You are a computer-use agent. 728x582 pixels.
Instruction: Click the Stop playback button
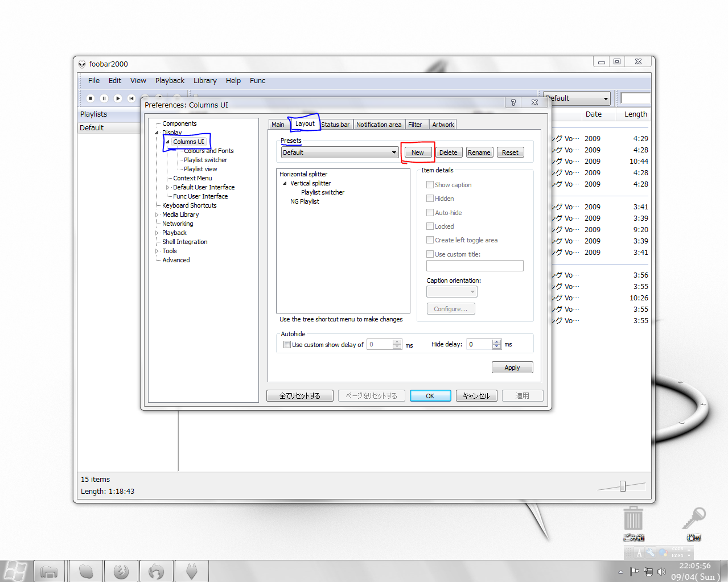[91, 98]
